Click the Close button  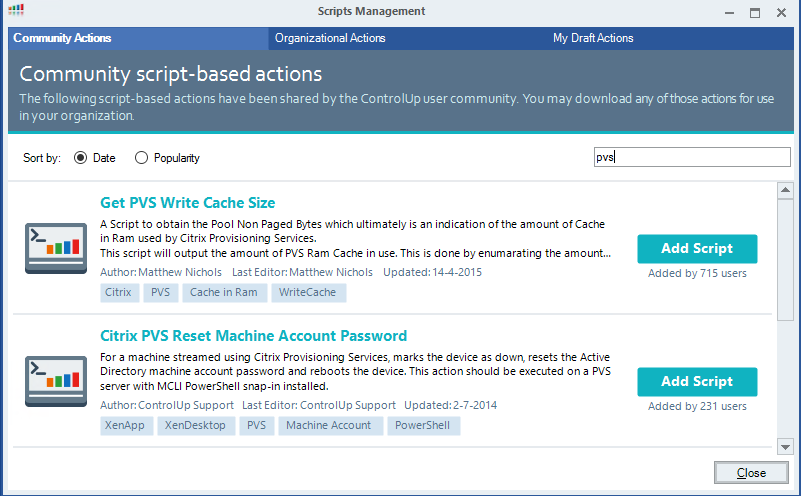(751, 473)
